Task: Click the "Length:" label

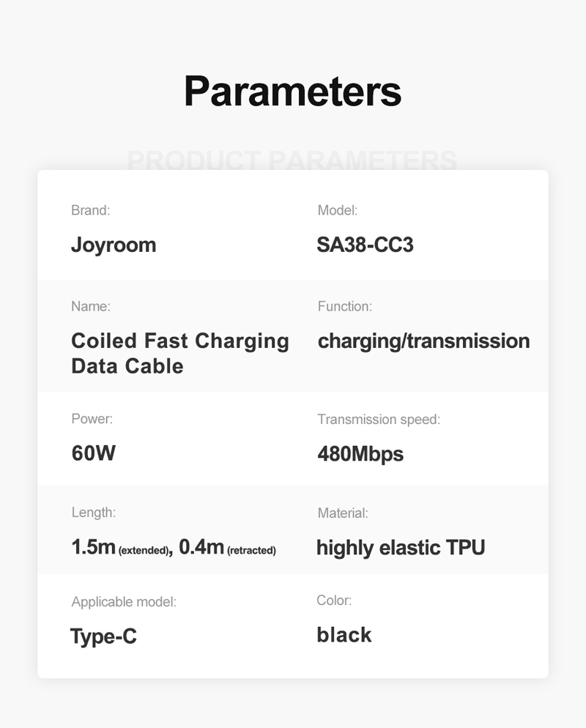Action: click(94, 513)
